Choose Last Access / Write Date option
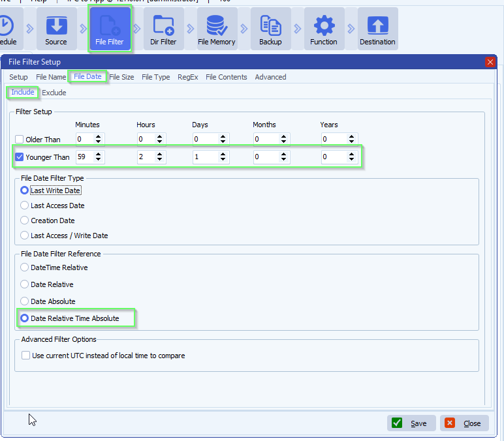 [24, 236]
